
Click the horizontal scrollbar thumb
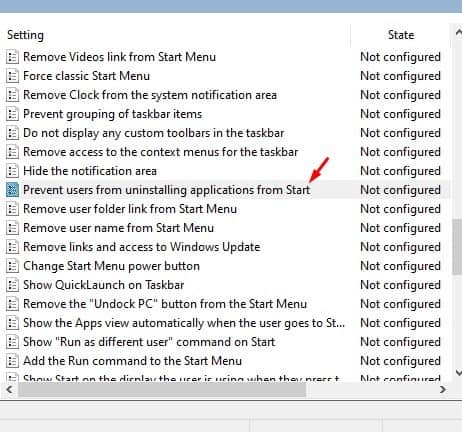[x=162, y=389]
